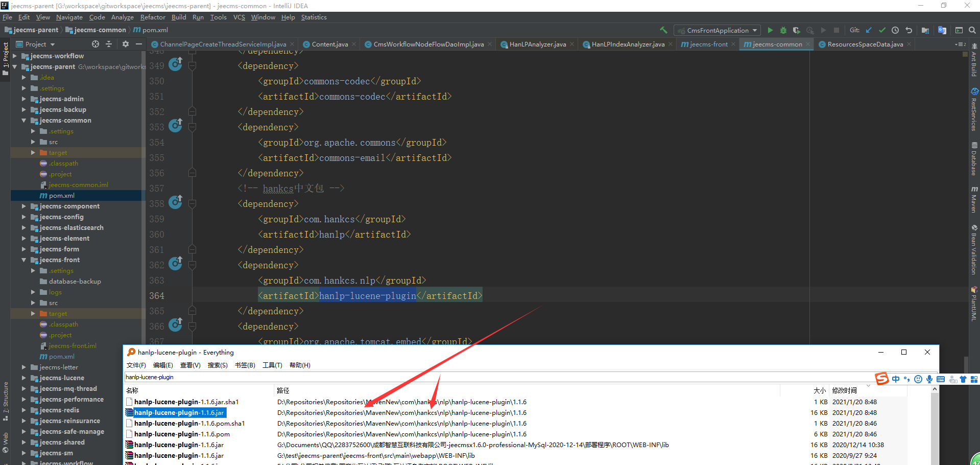Click the jeecms-common breadcrumb in navigation bar
This screenshot has width=980, height=465.
pos(100,30)
